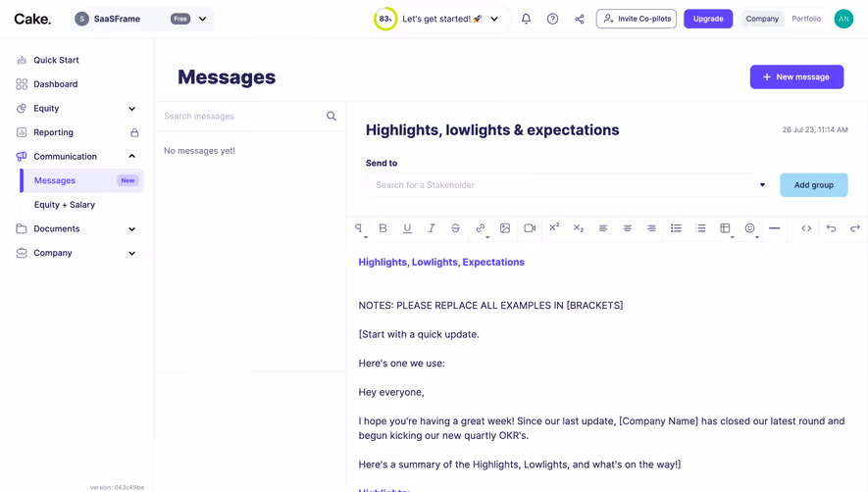Collapse the Communication menu section

[x=131, y=156]
